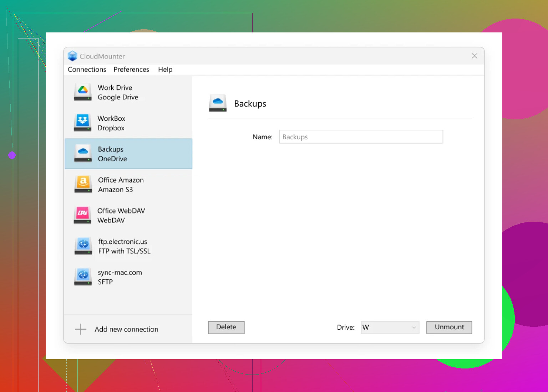Screen dimensions: 548x392
Task: Open the Drive letter dropdown
Action: tap(390, 327)
